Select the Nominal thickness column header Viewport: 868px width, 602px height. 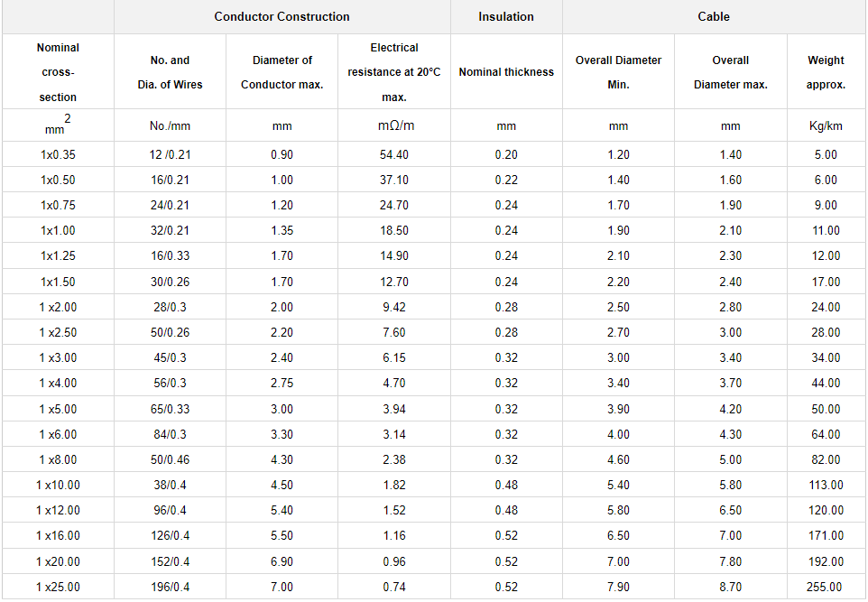506,72
